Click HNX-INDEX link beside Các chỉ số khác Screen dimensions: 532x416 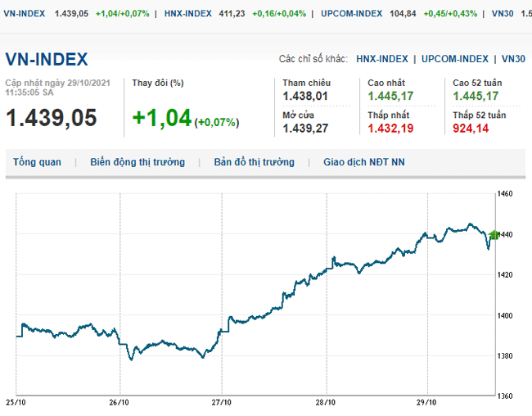click(381, 59)
